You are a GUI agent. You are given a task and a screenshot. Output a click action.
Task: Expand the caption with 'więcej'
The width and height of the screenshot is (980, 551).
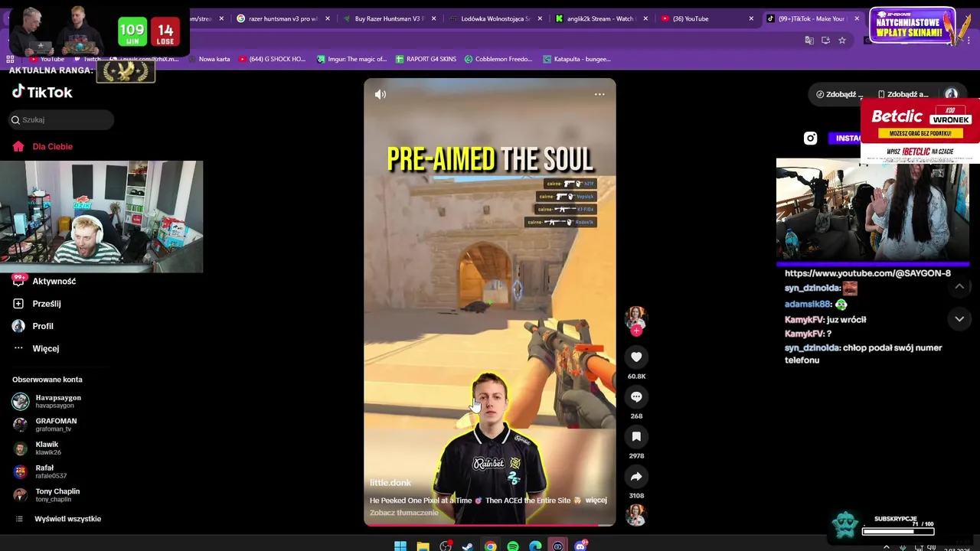[x=596, y=500]
